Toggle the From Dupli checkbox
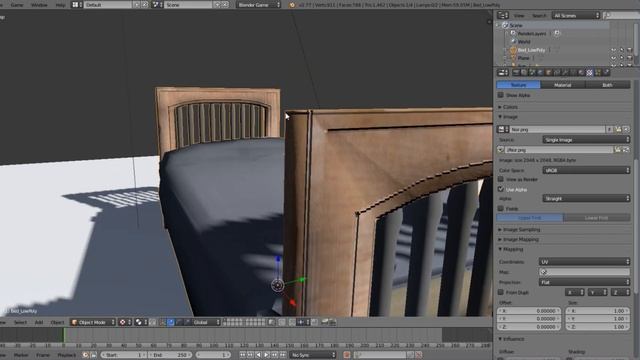 click(500, 292)
